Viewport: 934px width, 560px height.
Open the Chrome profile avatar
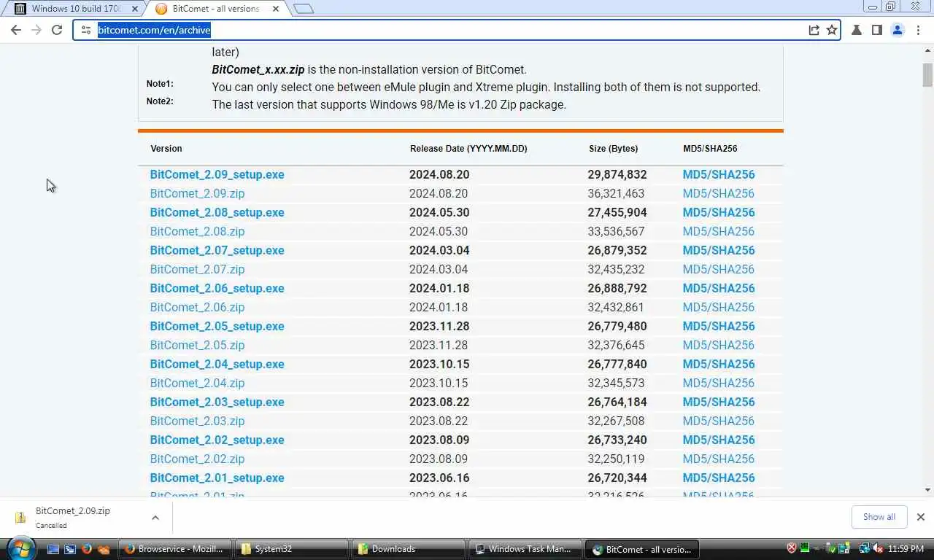898,30
